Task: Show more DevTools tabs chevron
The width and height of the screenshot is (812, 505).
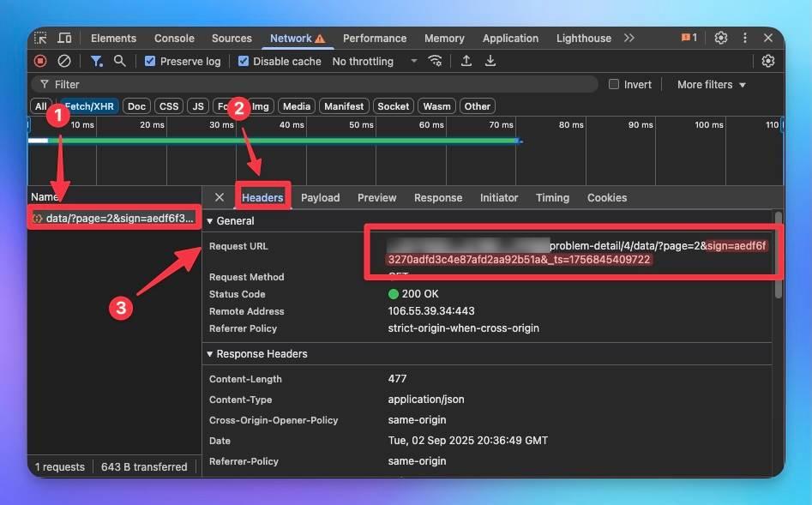Action: tap(629, 38)
